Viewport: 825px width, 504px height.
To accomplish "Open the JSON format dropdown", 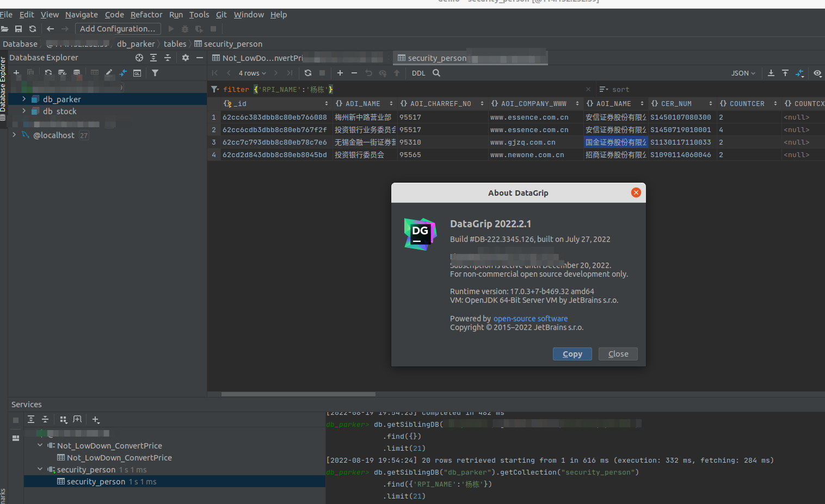I will 743,73.
